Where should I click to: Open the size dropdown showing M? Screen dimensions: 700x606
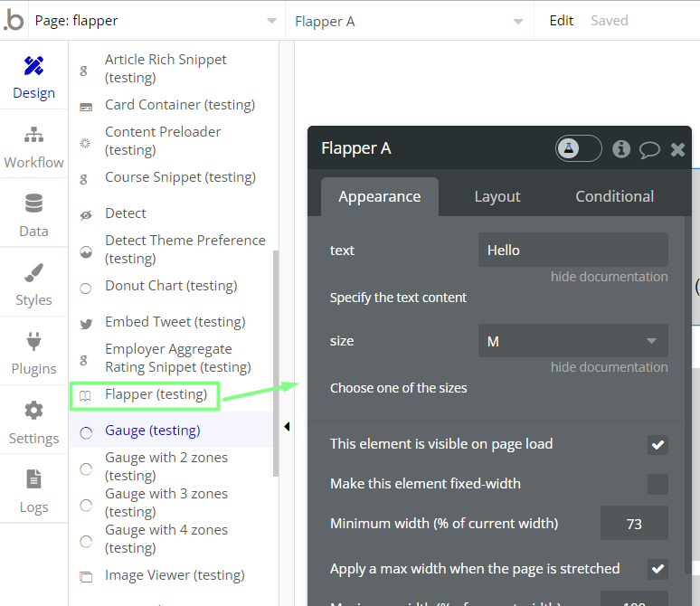point(573,341)
